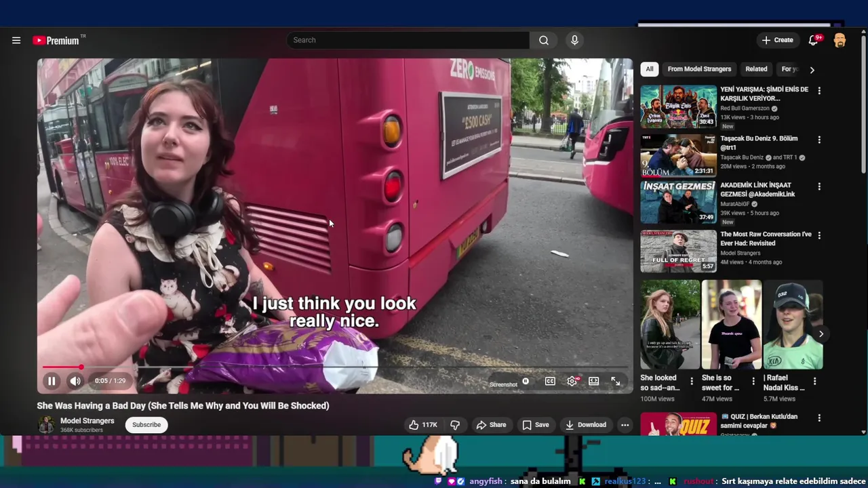
Task: Click the search magnifier button
Action: point(544,40)
